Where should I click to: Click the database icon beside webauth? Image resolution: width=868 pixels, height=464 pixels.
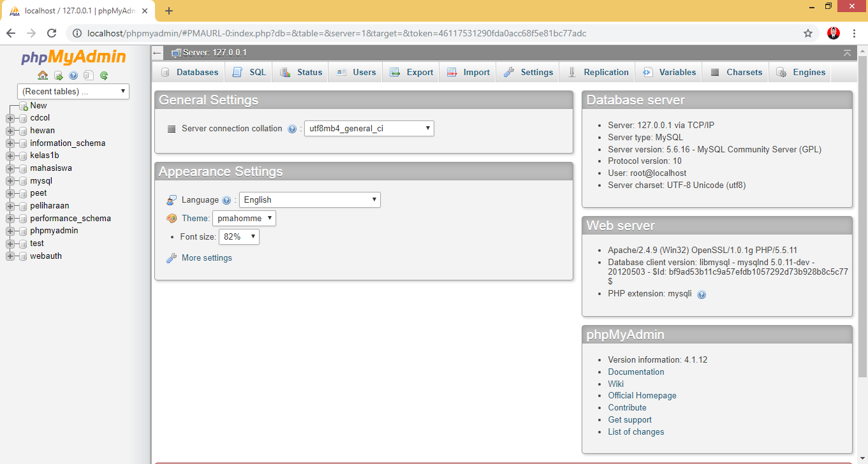pos(23,256)
